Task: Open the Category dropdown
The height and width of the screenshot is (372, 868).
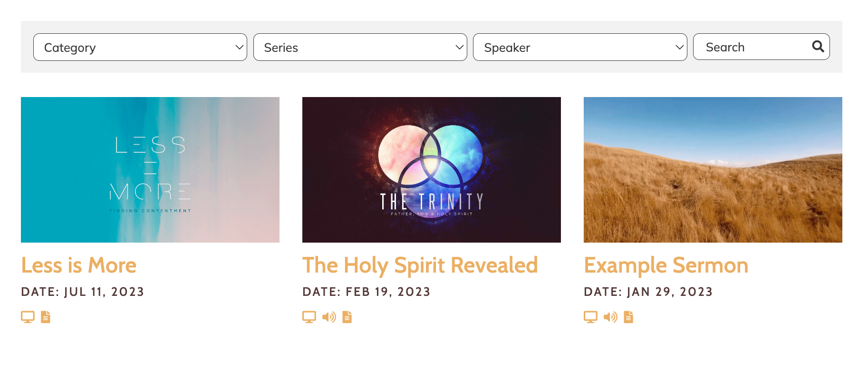Action: [x=140, y=47]
